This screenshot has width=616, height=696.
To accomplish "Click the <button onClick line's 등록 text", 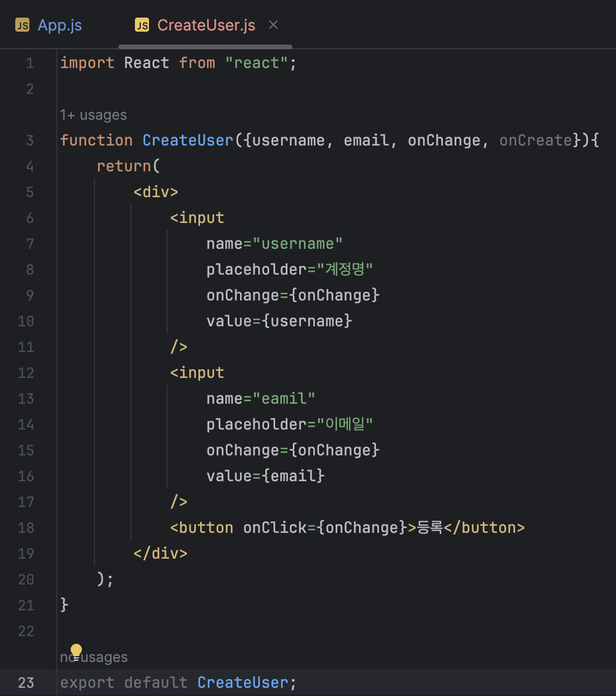I will click(x=430, y=528).
